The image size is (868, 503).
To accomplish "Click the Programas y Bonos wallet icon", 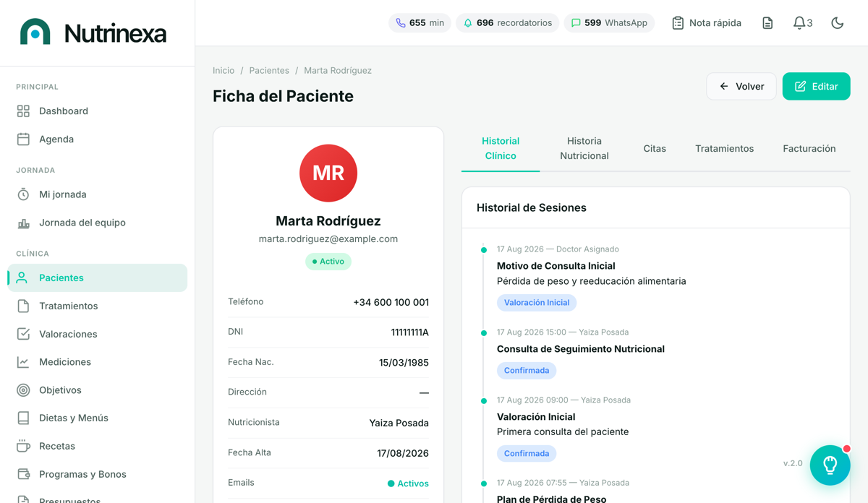I will pyautogui.click(x=23, y=474).
